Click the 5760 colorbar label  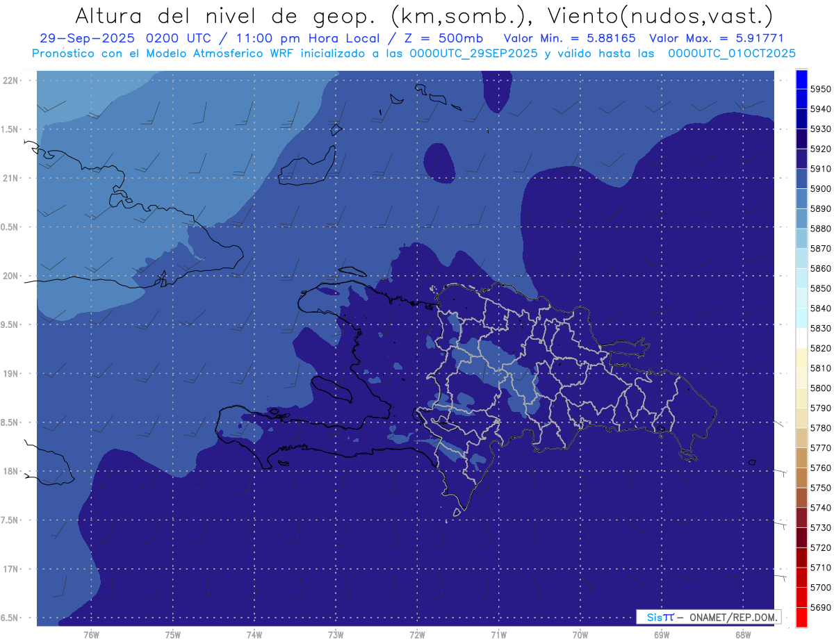pyautogui.click(x=820, y=468)
